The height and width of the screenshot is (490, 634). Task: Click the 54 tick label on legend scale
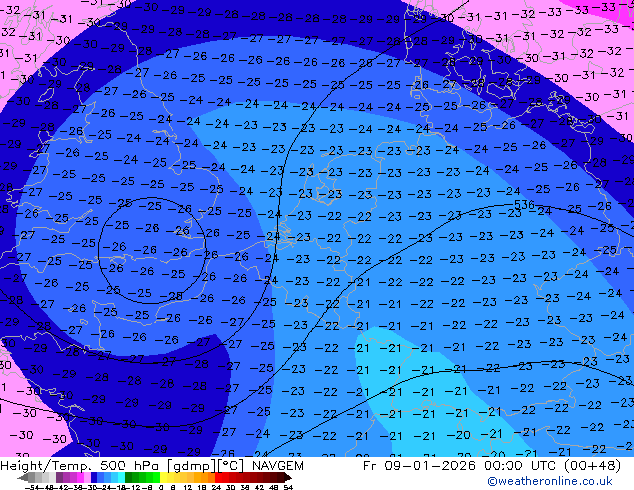click(288, 487)
